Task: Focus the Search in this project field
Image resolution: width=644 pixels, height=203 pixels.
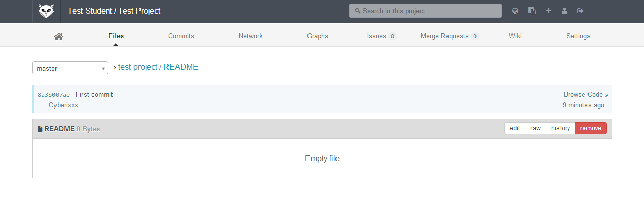Action: coord(426,11)
